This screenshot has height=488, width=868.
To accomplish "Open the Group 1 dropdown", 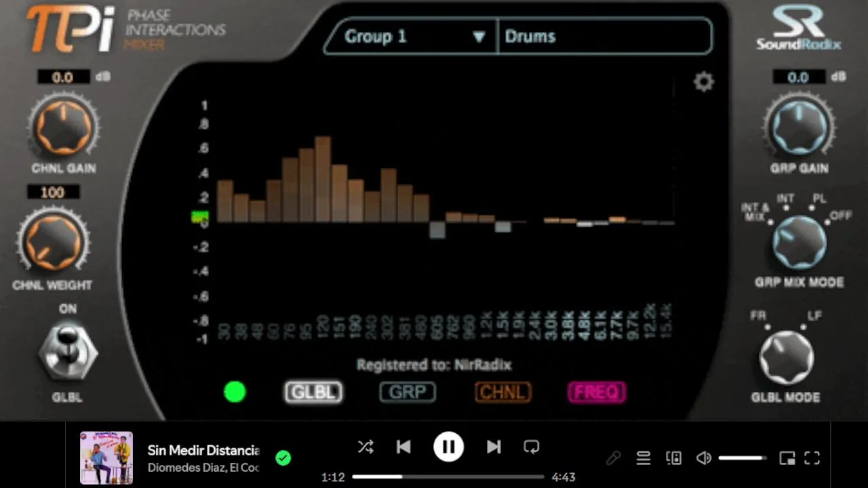I will coord(411,37).
